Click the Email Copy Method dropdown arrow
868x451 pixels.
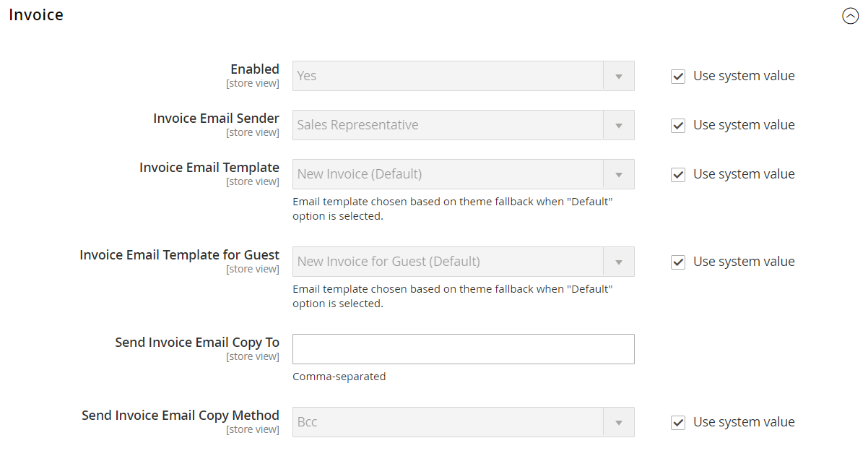point(619,422)
